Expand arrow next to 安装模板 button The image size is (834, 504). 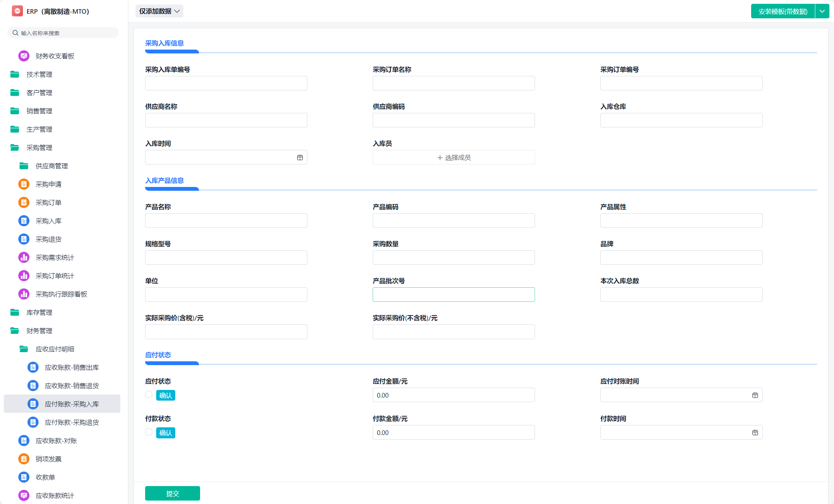tap(822, 11)
